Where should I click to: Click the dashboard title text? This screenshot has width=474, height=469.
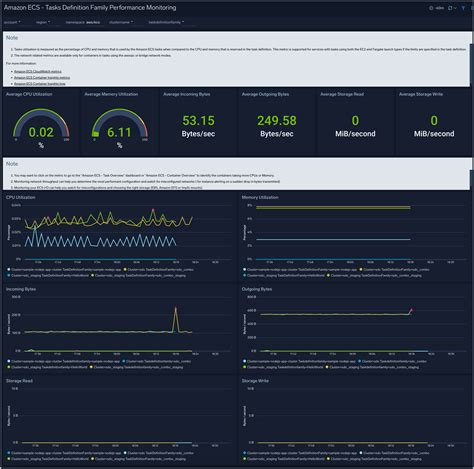pyautogui.click(x=90, y=7)
